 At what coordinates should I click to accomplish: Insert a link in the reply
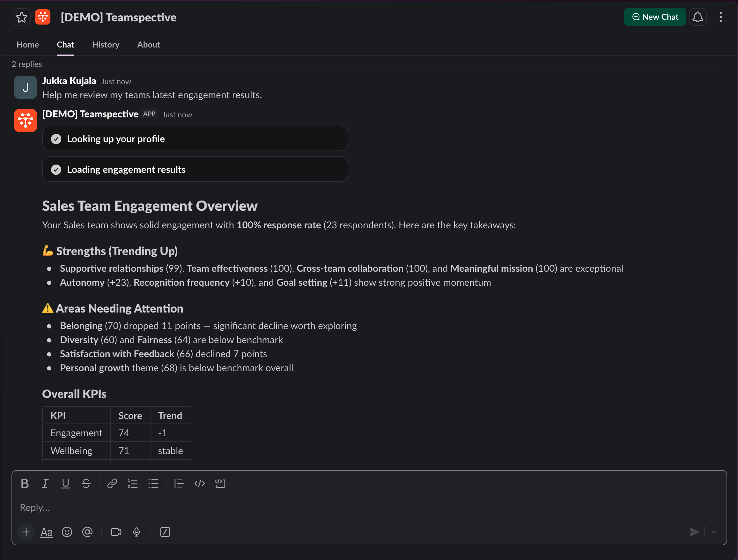tap(112, 483)
